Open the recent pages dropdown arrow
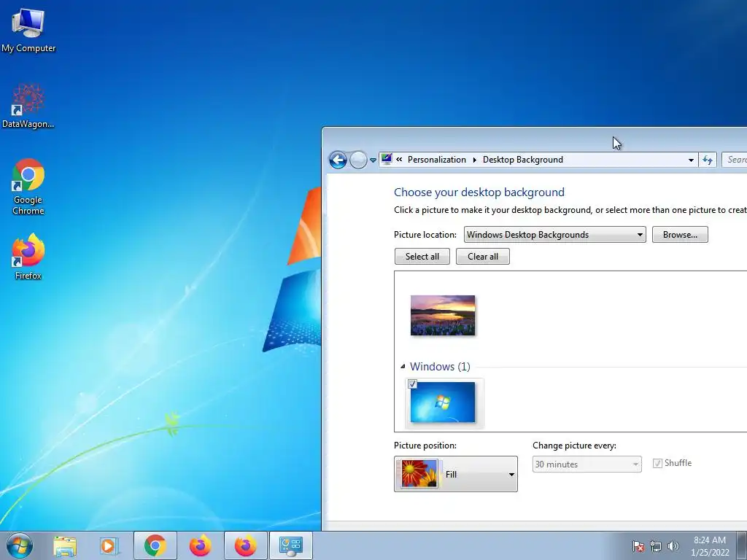The width and height of the screenshot is (747, 560). 373,160
